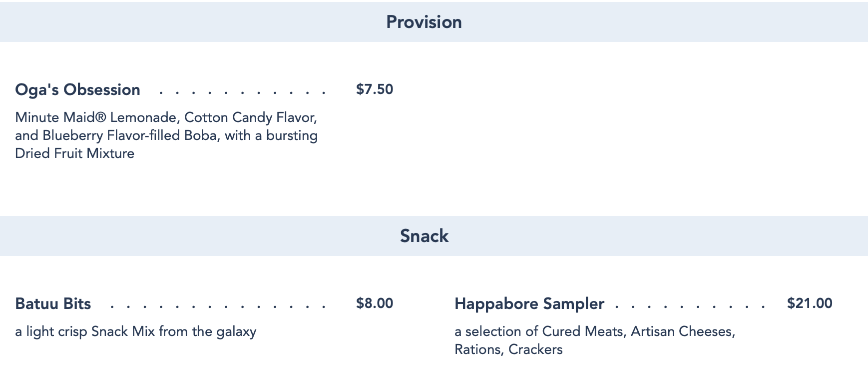The height and width of the screenshot is (372, 868).
Task: Click the word Cotton Candy Flavor
Action: coord(250,117)
